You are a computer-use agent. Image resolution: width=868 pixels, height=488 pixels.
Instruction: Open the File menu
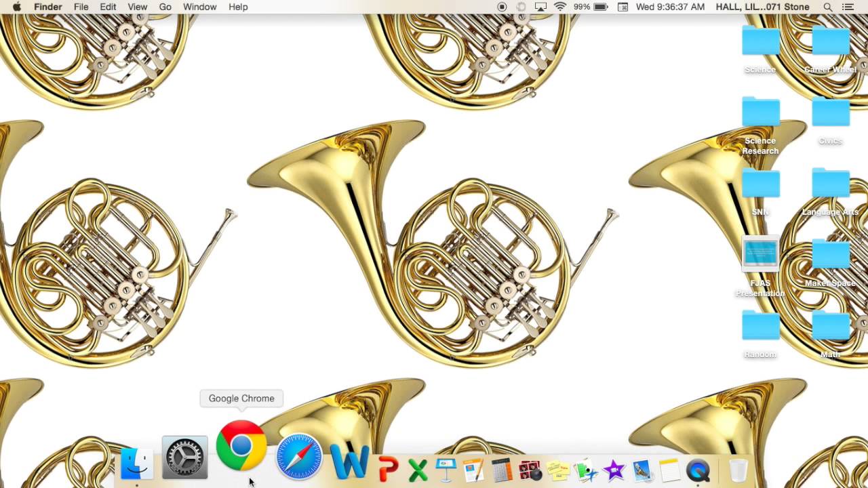81,7
